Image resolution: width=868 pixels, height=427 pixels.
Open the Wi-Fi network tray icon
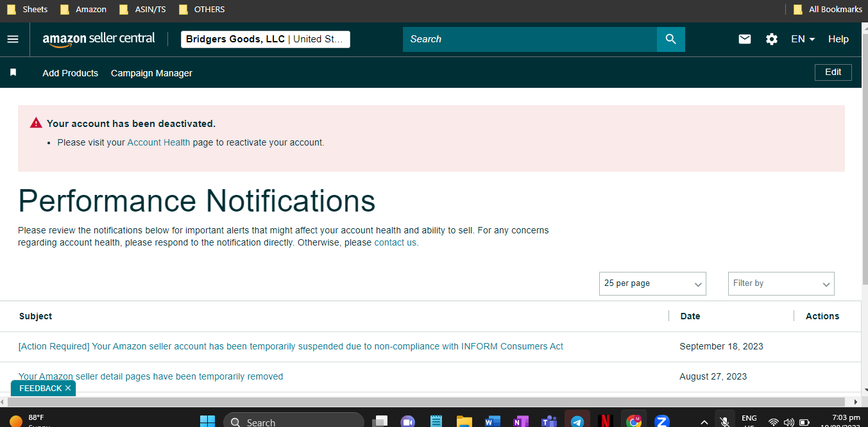tap(774, 422)
